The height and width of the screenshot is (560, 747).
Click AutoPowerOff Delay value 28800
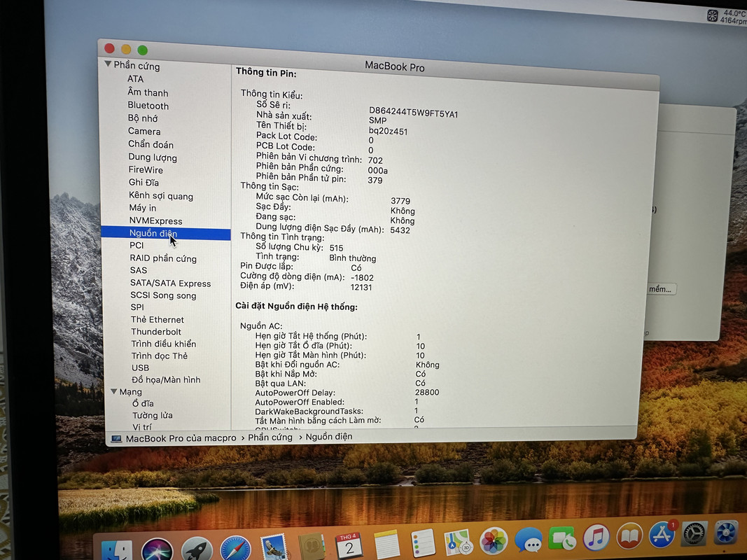click(x=427, y=393)
